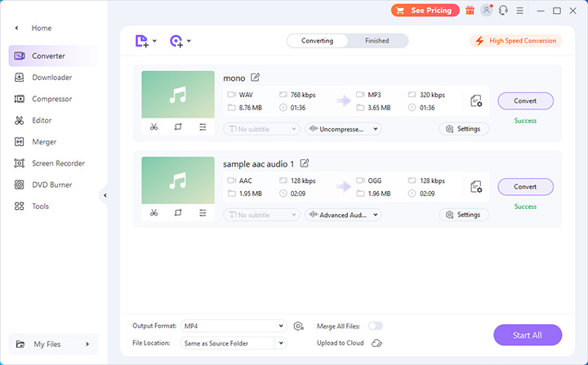
Task: Open the hamburger main menu
Action: click(519, 11)
